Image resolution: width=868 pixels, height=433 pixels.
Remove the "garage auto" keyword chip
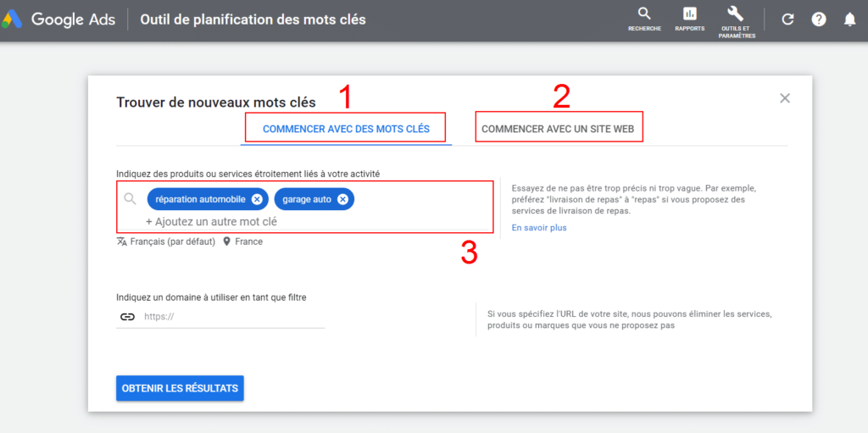342,199
